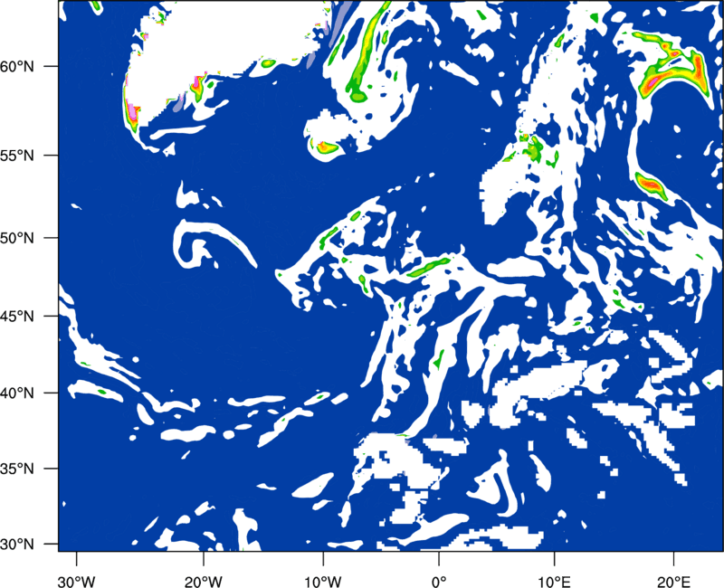This screenshot has width=724, height=588.
Task: Click the 20°W longitude label
Action: point(204,582)
